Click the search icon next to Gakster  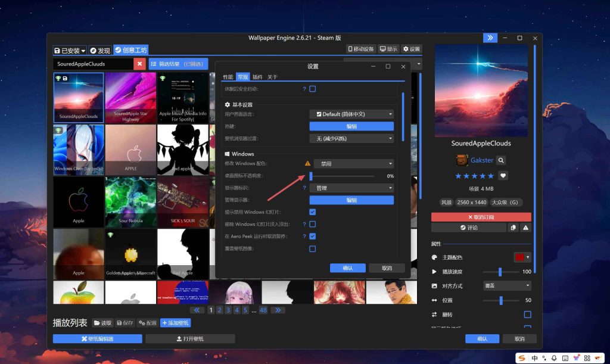coord(501,160)
